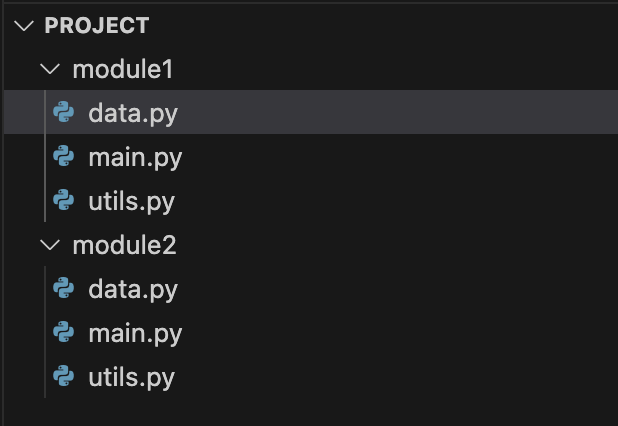Screen dimensions: 618x426
Task: Click Python icon of utils.py in module2
Action: pos(63,376)
